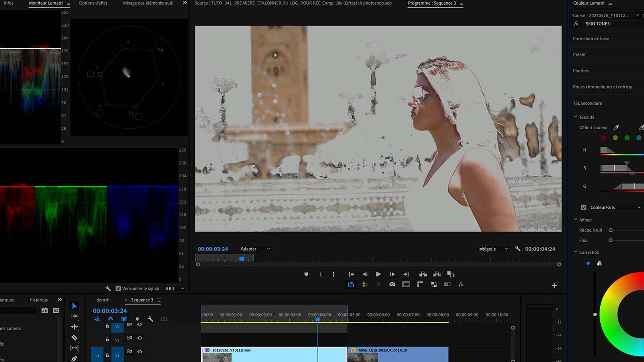Open the Courbes section
644x362 pixels.
(x=581, y=71)
